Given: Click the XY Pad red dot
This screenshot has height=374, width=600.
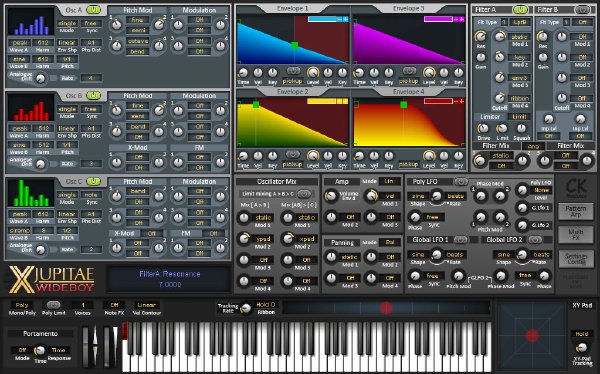Looking at the screenshot, I should coord(532,336).
